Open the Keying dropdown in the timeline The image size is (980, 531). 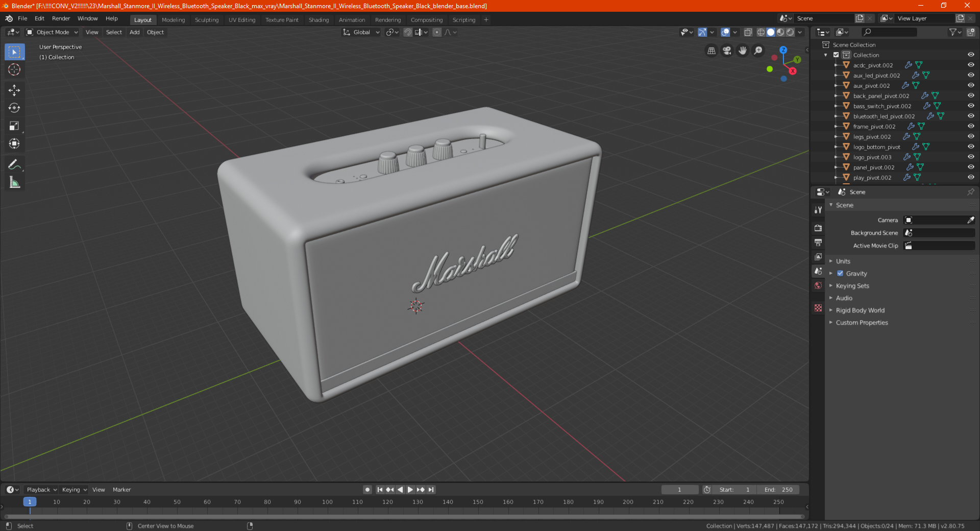74,490
